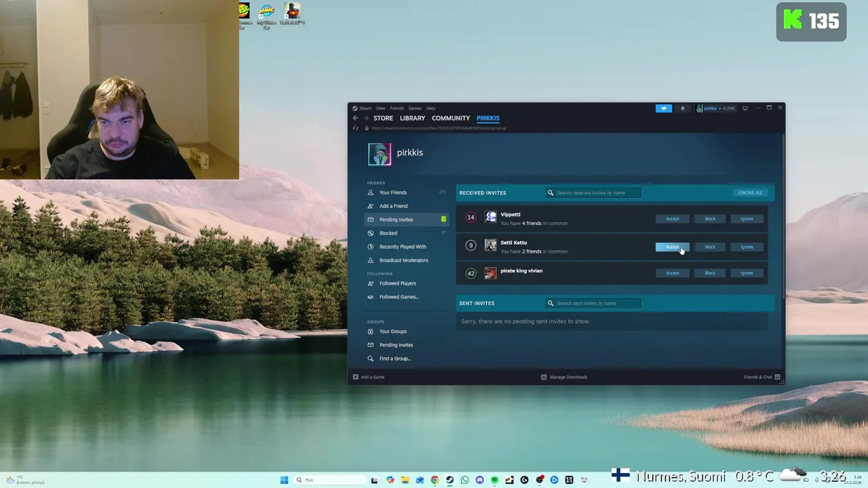The height and width of the screenshot is (488, 868).
Task: Open Setti Kettu's avatar in received invites
Action: point(490,245)
